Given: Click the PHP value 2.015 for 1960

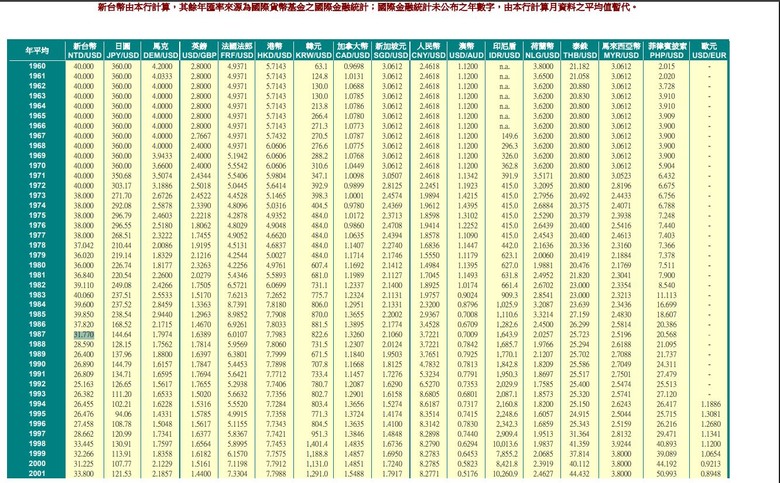Looking at the screenshot, I should pyautogui.click(x=667, y=66).
